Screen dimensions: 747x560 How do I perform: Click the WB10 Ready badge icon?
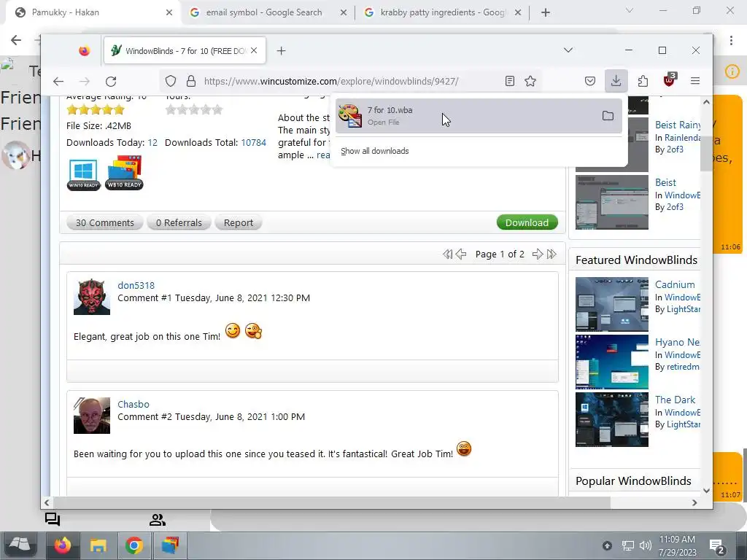pos(124,172)
